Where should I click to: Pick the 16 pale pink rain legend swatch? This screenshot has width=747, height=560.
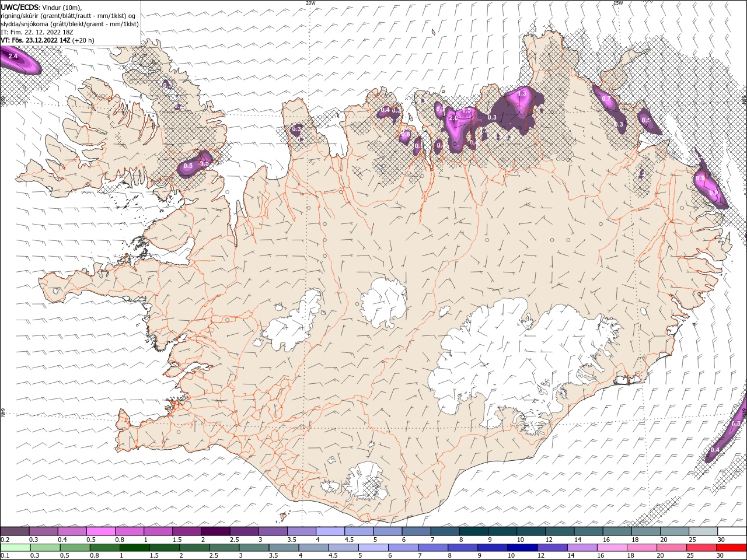(x=613, y=548)
